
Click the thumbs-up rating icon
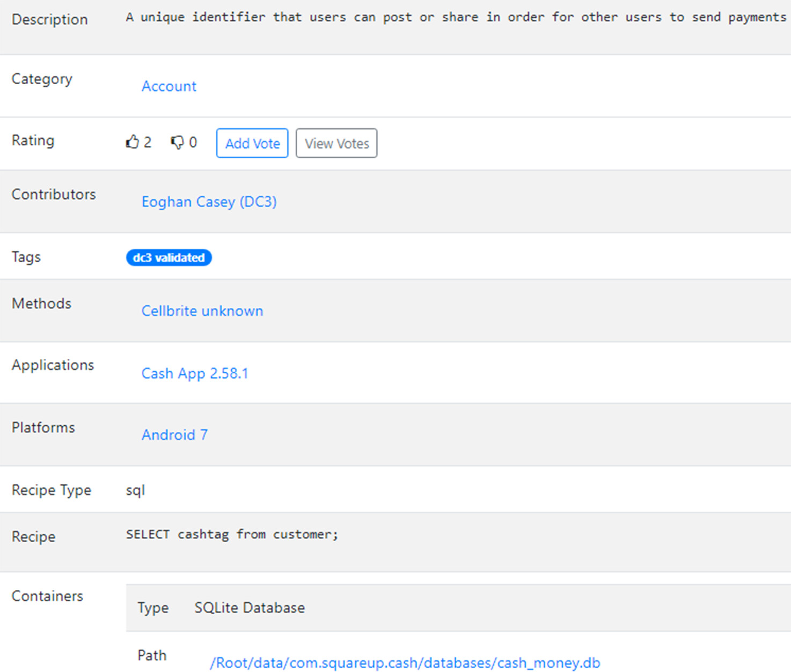[132, 142]
